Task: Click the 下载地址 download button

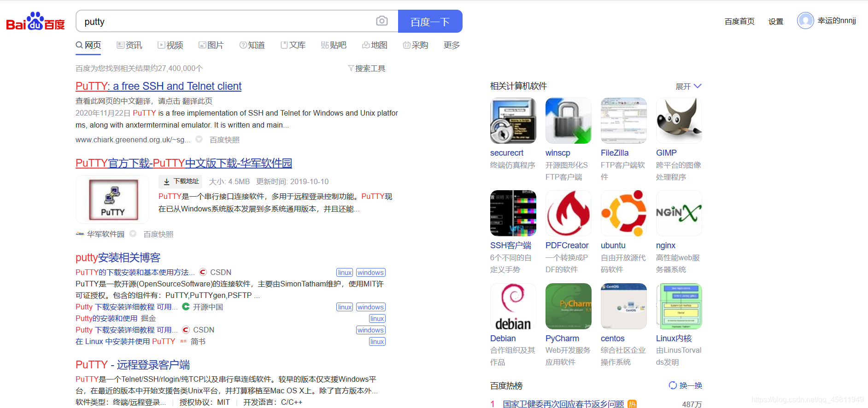Action: pos(181,181)
